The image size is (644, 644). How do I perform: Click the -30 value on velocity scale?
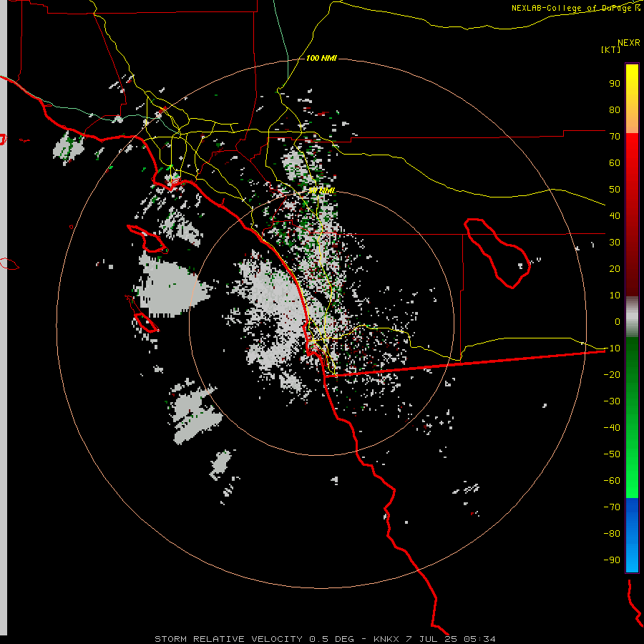click(x=612, y=401)
